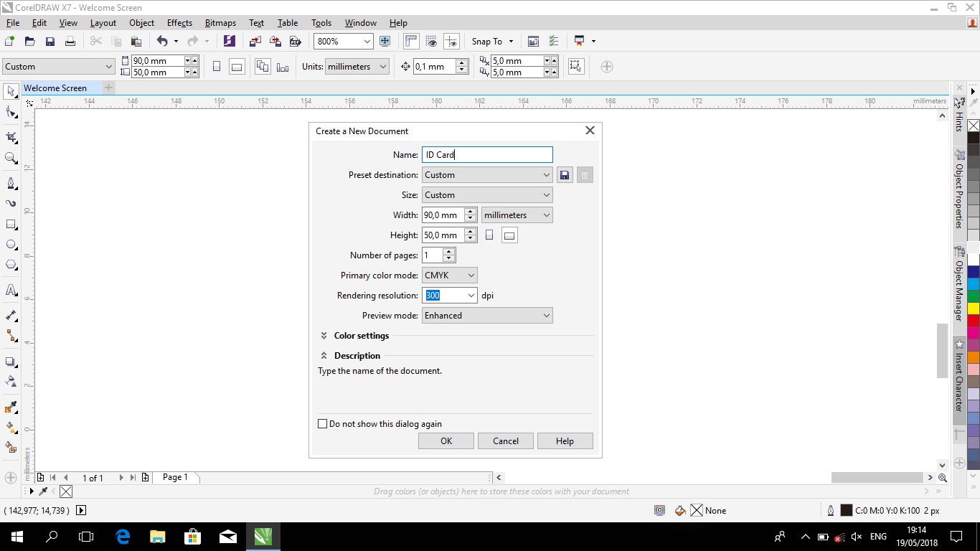Pick the yellow swatch in color palette

974,309
